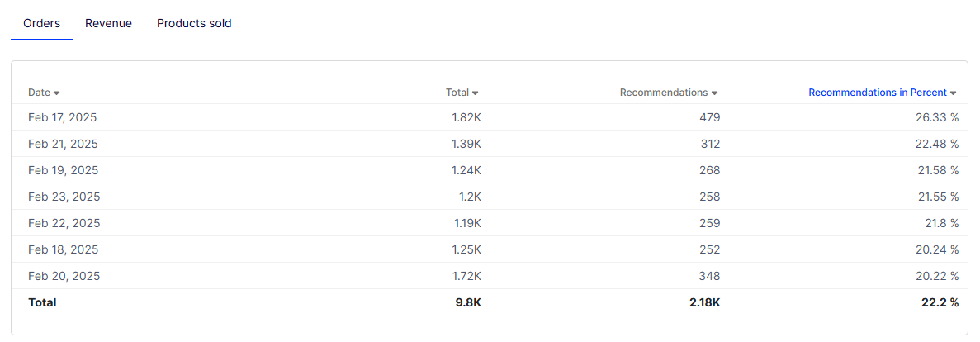
Task: Click the Date column header text
Action: tap(39, 93)
